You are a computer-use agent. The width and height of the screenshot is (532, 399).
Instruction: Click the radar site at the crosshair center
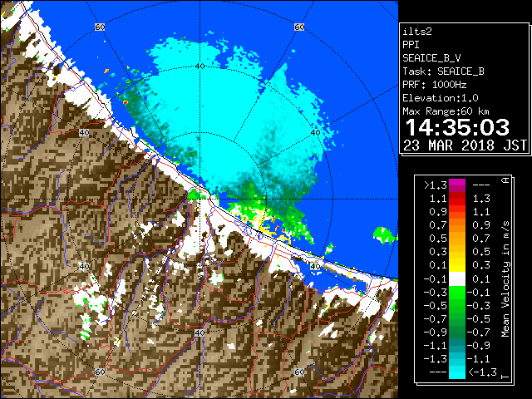click(199, 199)
